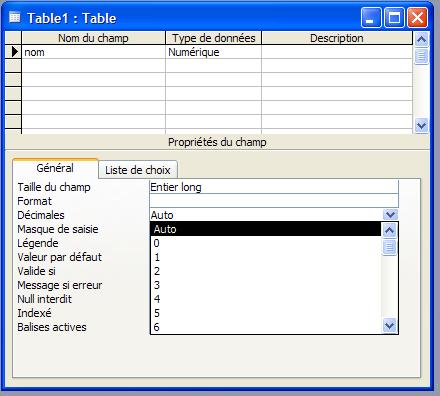Click the empty Format property field
Image resolution: width=440 pixels, height=396 pixels.
pyautogui.click(x=274, y=201)
